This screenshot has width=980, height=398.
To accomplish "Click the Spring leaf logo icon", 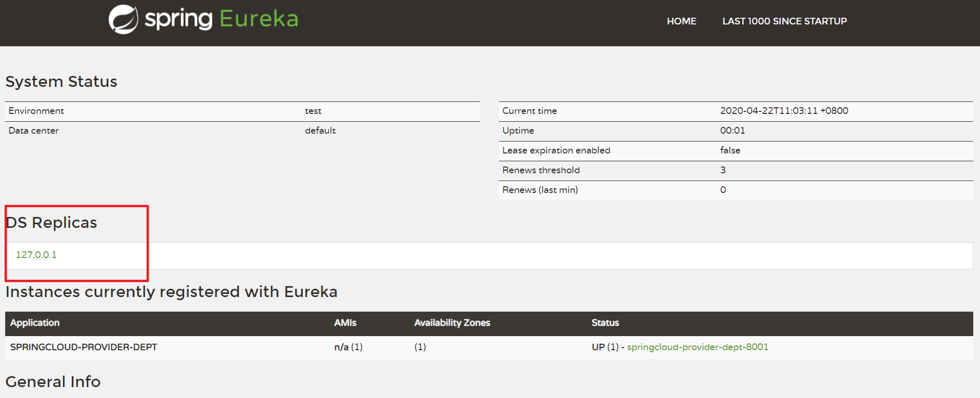I will (x=123, y=20).
